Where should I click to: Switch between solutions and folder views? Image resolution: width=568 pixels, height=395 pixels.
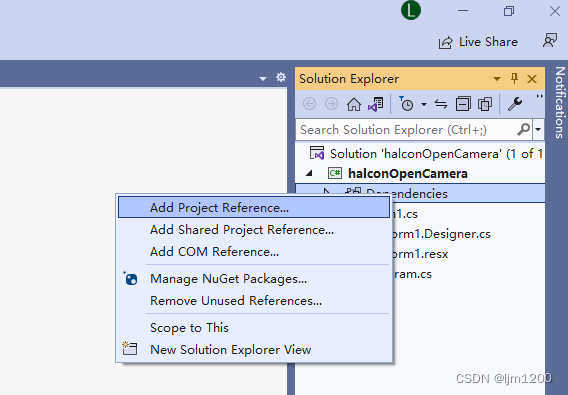click(376, 104)
